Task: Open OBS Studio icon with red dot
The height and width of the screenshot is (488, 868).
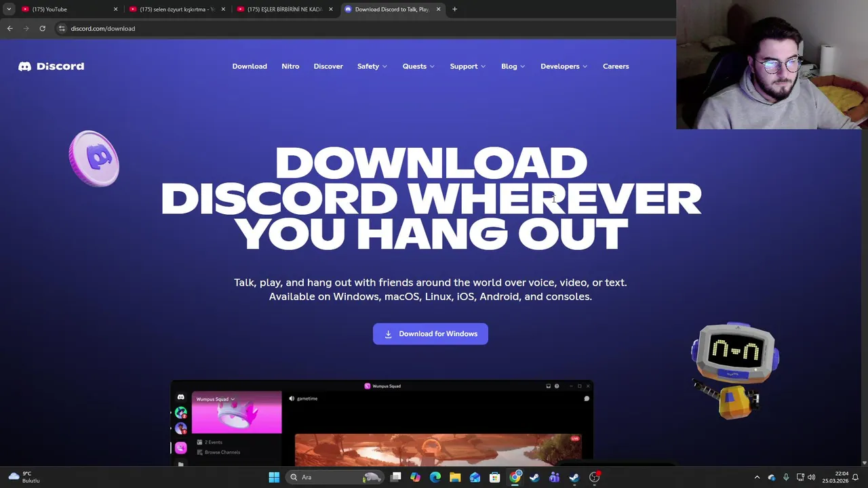Action: 595,477
